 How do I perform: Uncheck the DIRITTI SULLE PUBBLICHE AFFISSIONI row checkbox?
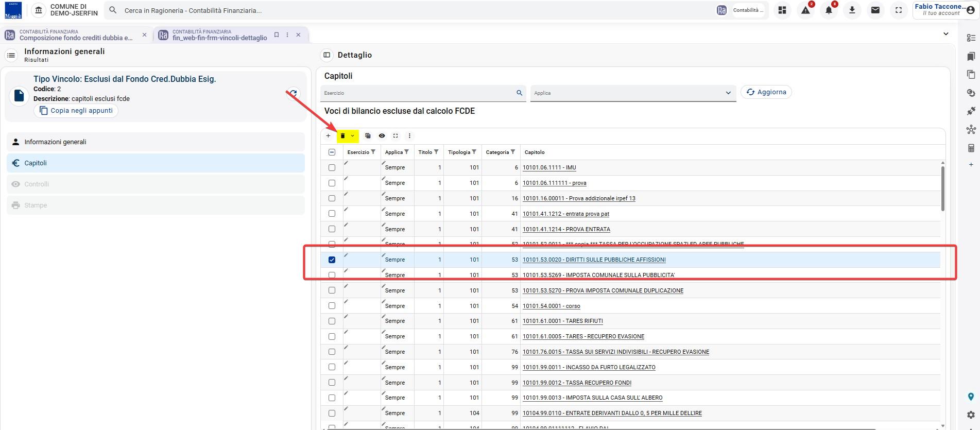tap(332, 260)
